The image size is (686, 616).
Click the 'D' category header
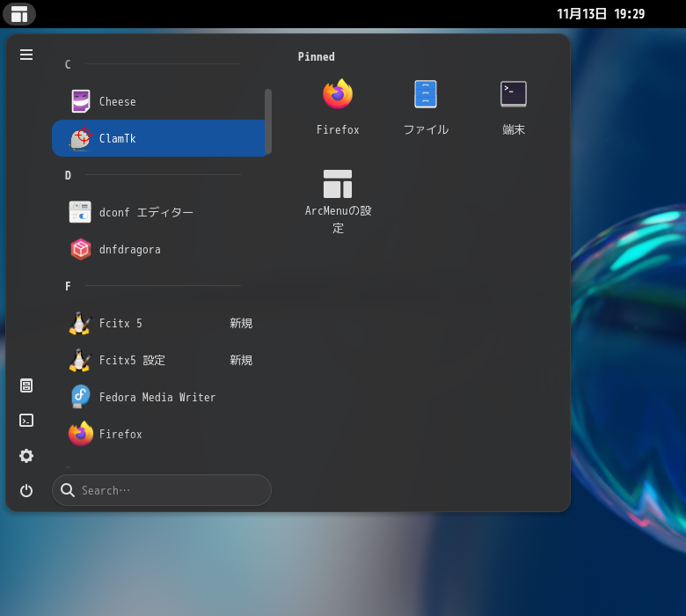click(68, 175)
